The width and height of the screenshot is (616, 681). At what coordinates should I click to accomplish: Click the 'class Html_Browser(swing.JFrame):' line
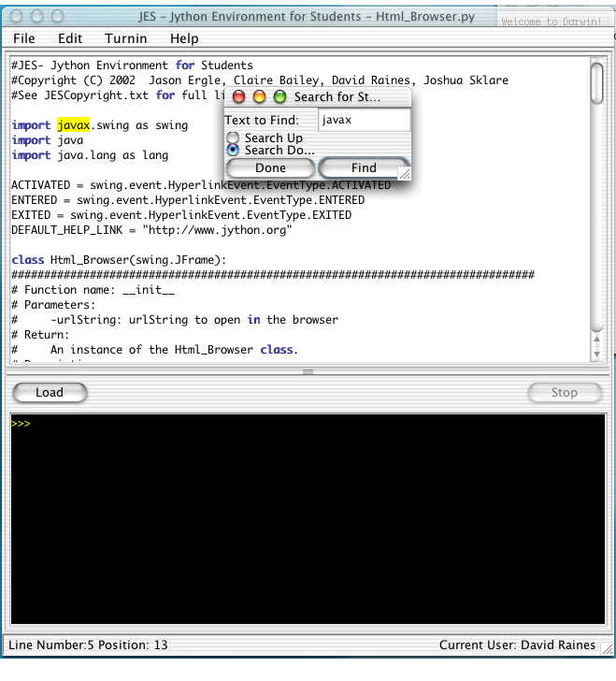point(119,260)
